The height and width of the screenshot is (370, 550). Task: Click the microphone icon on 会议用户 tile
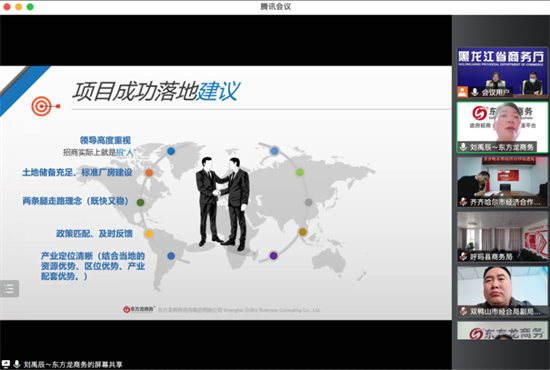pyautogui.click(x=475, y=92)
